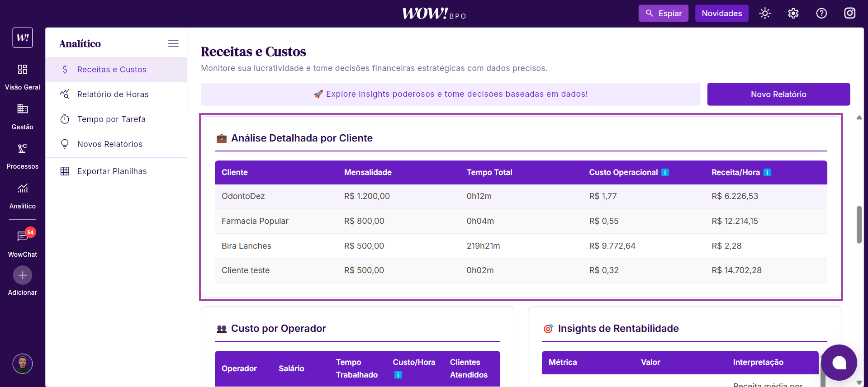The image size is (868, 387).
Task: Go to Gestão in the left rail
Action: click(23, 116)
